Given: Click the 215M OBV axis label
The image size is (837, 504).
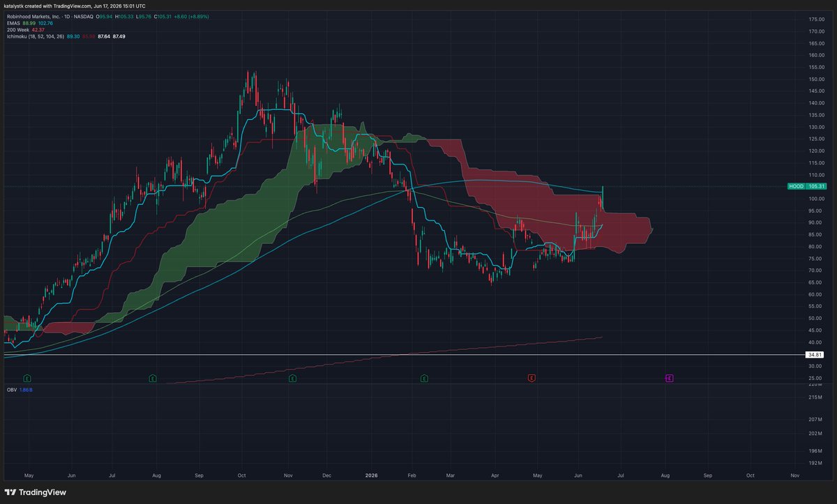Looking at the screenshot, I should tap(815, 397).
